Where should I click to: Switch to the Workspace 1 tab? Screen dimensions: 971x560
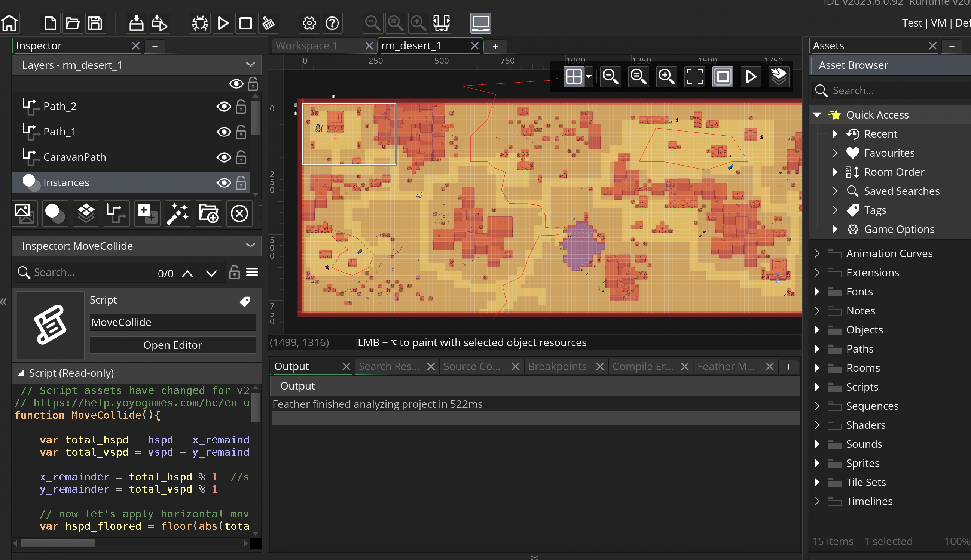click(307, 46)
